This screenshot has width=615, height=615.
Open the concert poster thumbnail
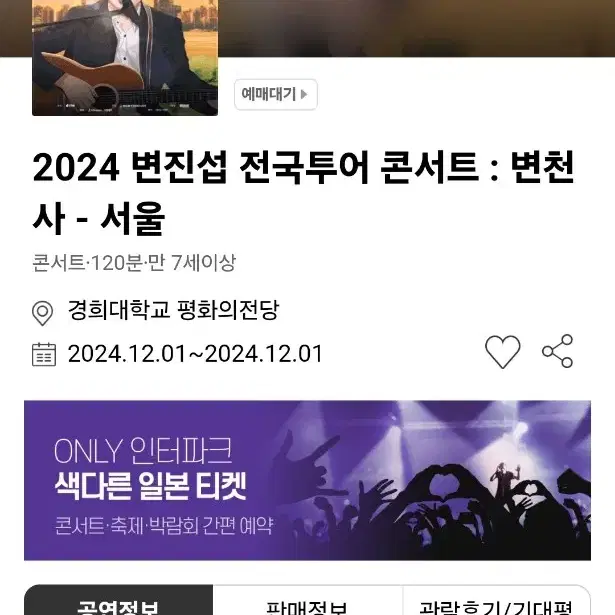click(125, 58)
